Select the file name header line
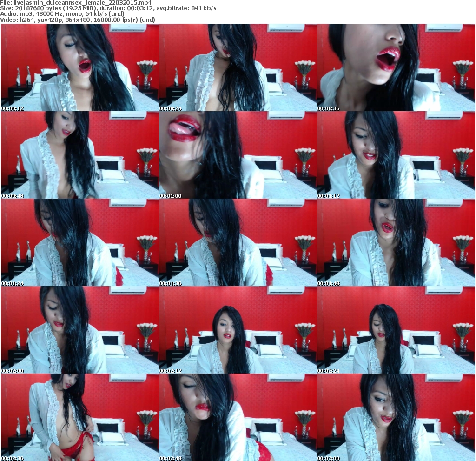 (x=76, y=3)
